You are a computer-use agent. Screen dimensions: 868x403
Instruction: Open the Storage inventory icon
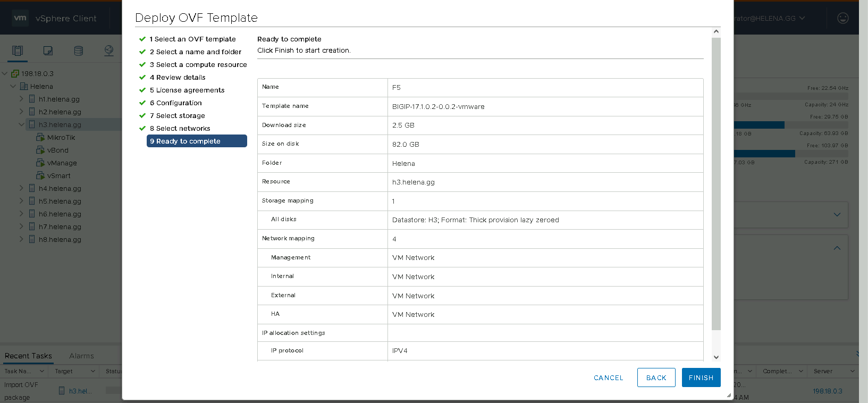tap(79, 51)
